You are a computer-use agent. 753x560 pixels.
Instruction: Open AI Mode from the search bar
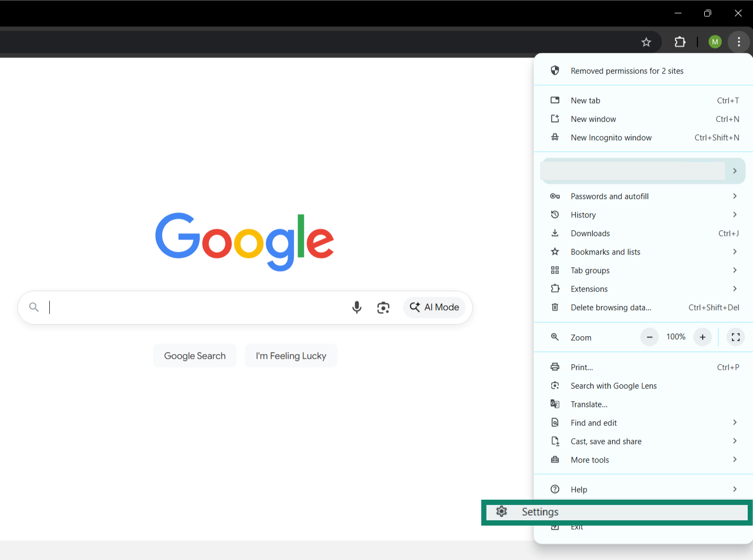[x=434, y=307]
